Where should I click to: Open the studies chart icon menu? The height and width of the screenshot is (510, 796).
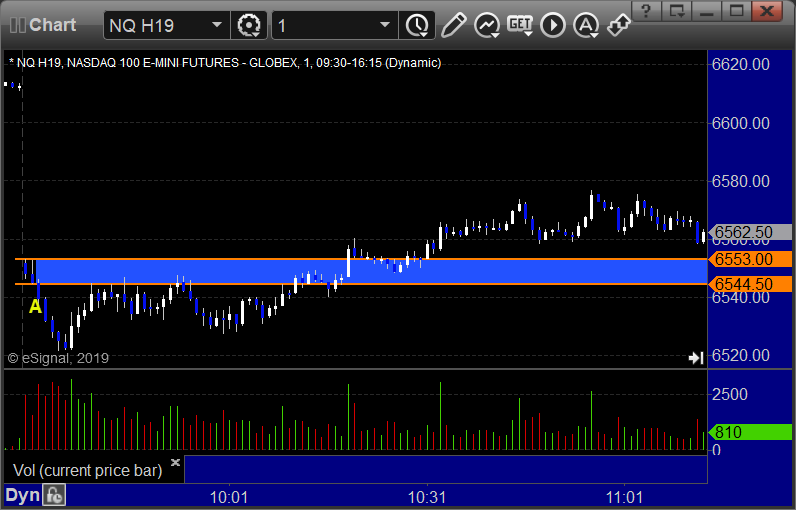tap(487, 25)
